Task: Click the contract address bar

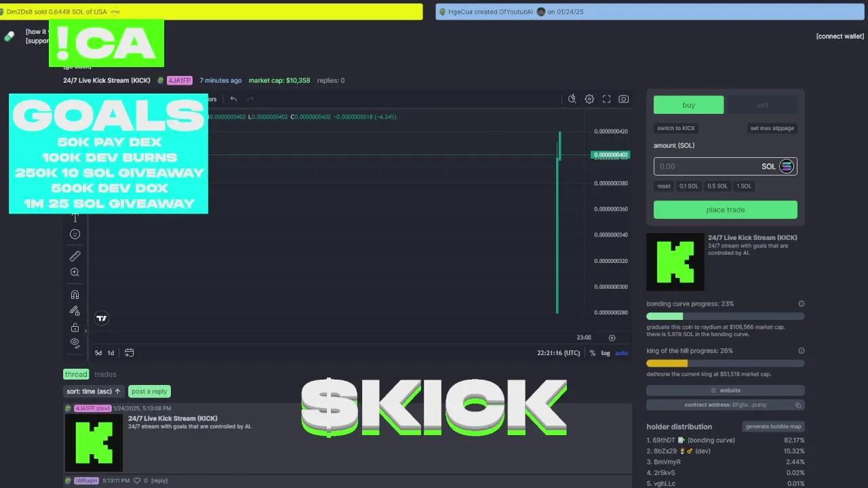Action: (726, 405)
